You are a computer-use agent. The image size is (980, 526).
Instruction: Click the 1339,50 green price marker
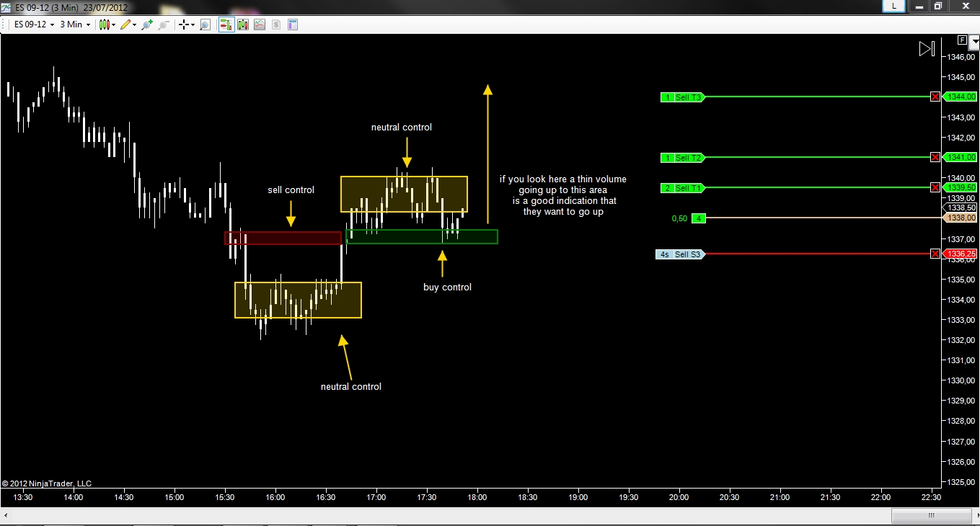point(961,187)
